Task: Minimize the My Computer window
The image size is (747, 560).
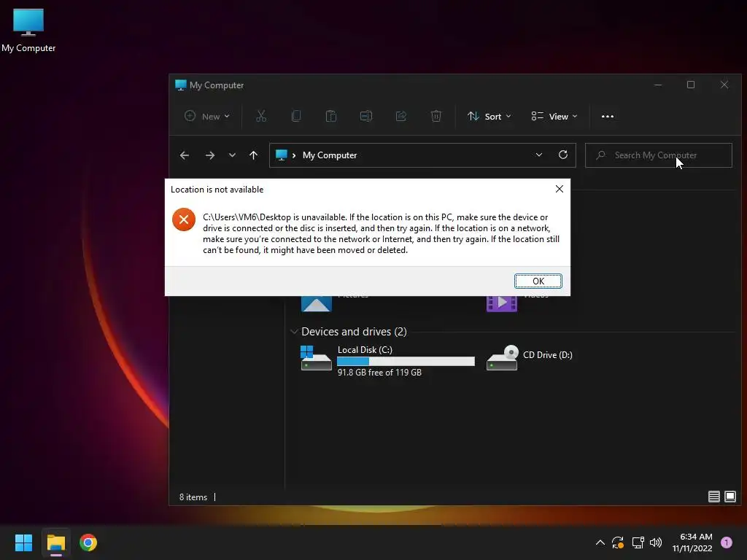Action: coord(658,85)
